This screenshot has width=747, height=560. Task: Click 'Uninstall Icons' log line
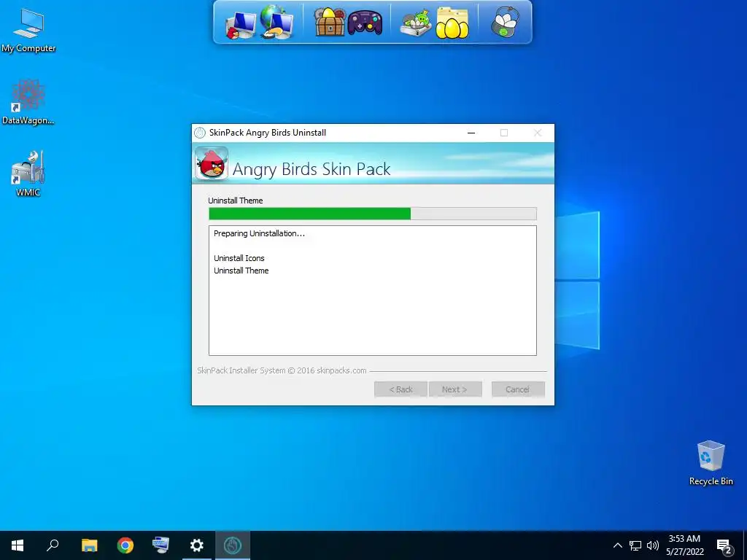point(239,258)
